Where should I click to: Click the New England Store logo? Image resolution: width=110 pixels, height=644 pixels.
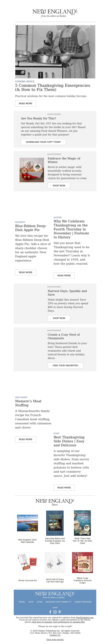(55, 502)
